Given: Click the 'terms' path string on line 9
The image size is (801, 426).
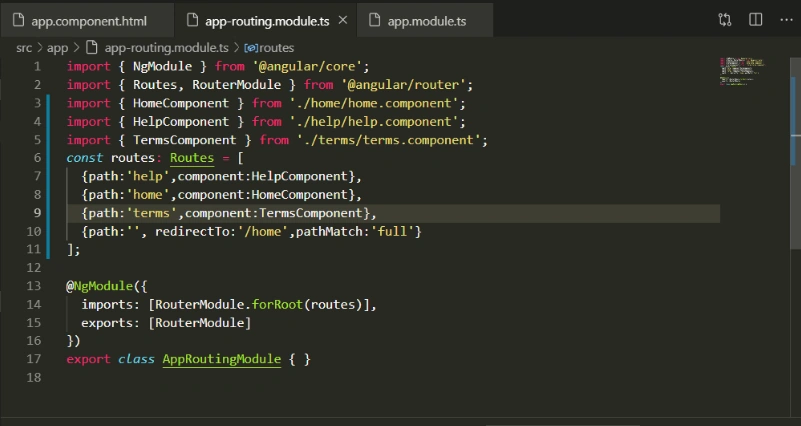Looking at the screenshot, I should [x=151, y=213].
